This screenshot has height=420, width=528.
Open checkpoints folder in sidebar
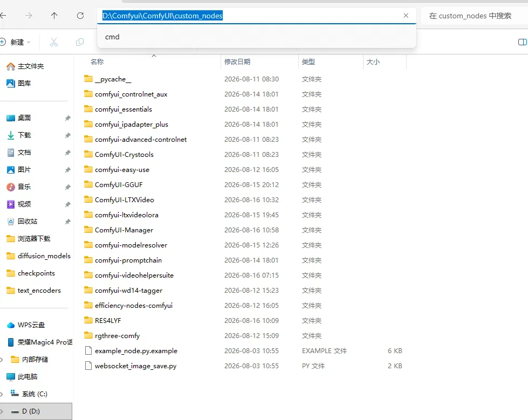31,273
